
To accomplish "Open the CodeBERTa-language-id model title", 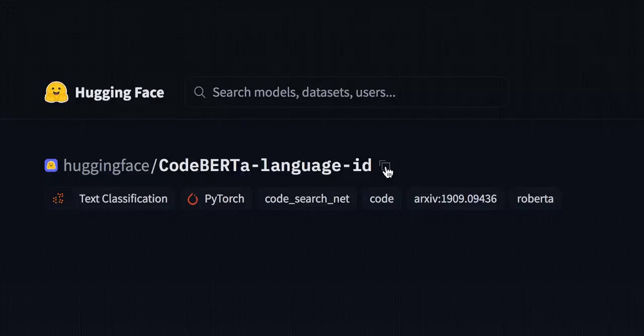I will (265, 165).
